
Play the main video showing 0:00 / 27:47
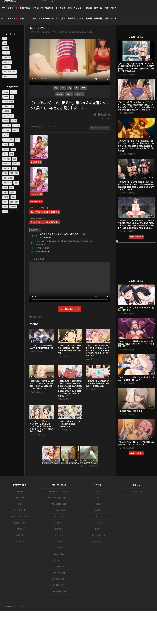[32, 79]
